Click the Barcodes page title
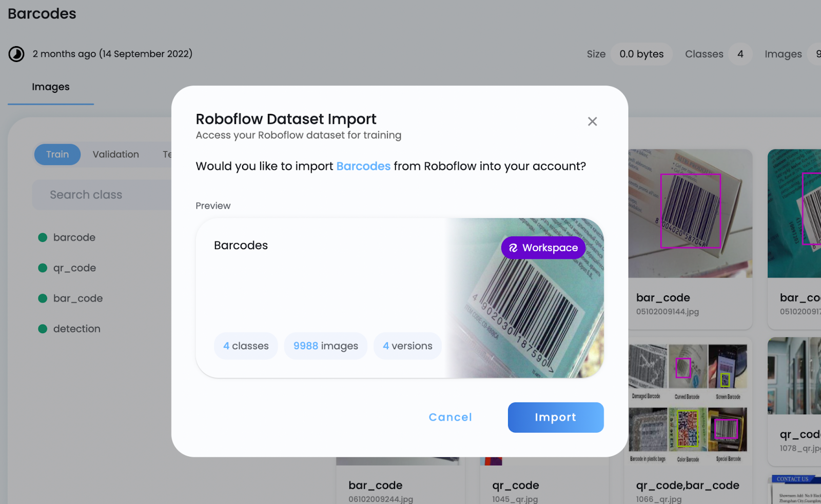Viewport: 821px width, 504px height. 42,14
